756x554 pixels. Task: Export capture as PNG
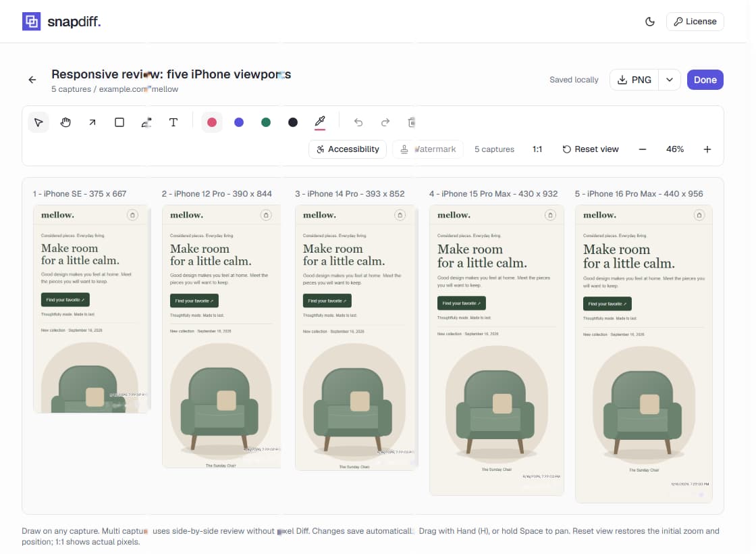tap(634, 80)
